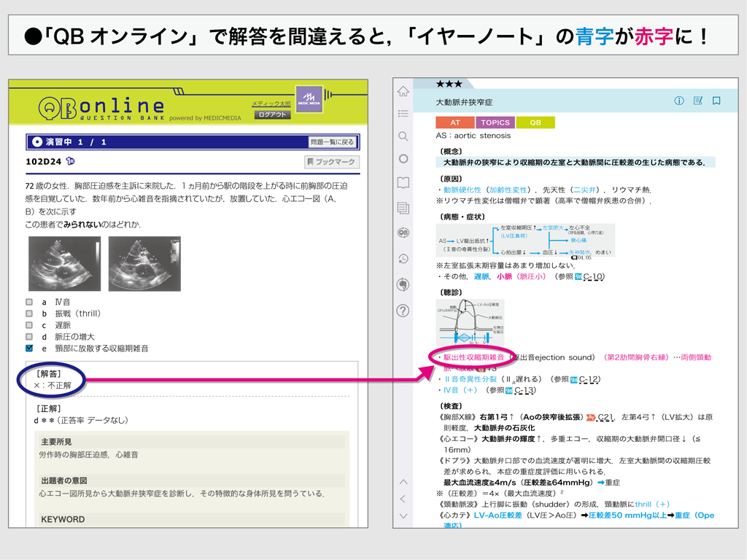Check answer option d 脈圧の増大

[29, 337]
